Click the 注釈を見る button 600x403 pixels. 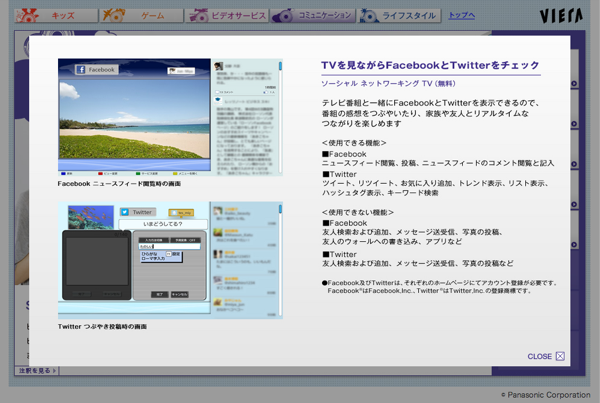click(37, 370)
